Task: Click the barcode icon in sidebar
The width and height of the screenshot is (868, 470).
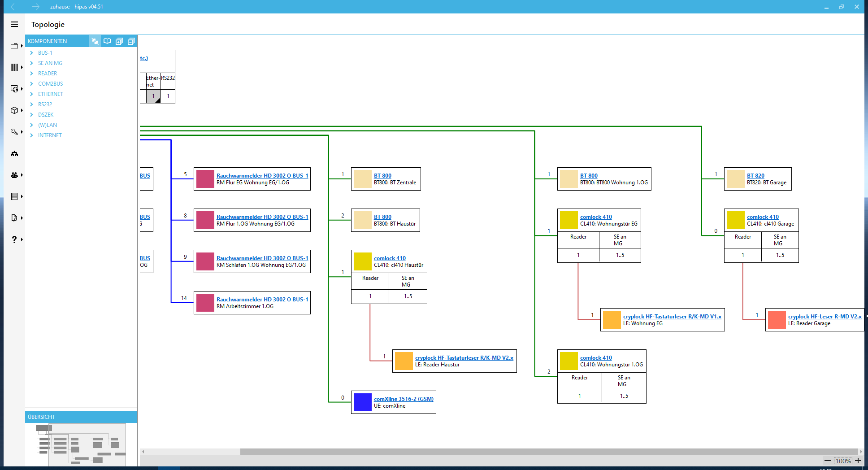Action: click(14, 67)
